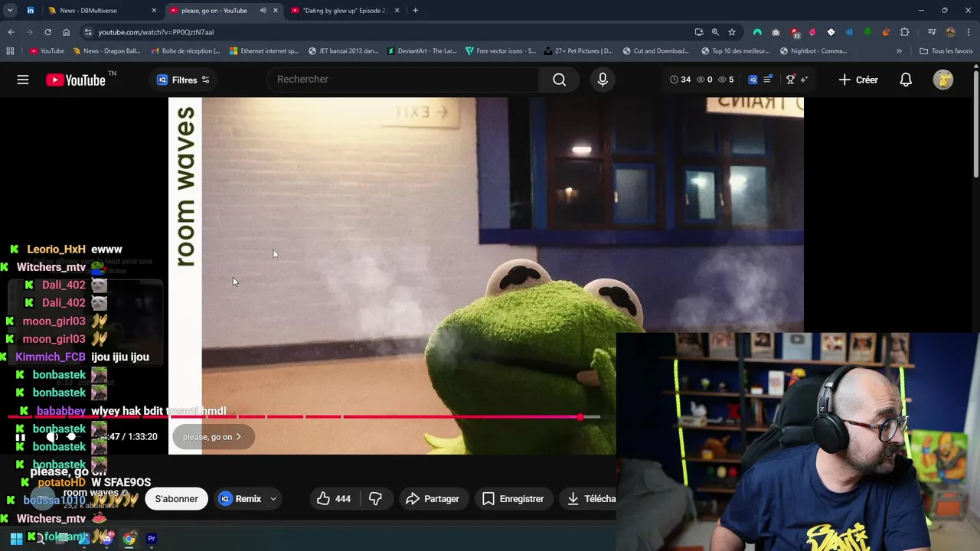980x551 pixels.
Task: Mute the YouTube tab via speaker icon
Action: (x=263, y=11)
